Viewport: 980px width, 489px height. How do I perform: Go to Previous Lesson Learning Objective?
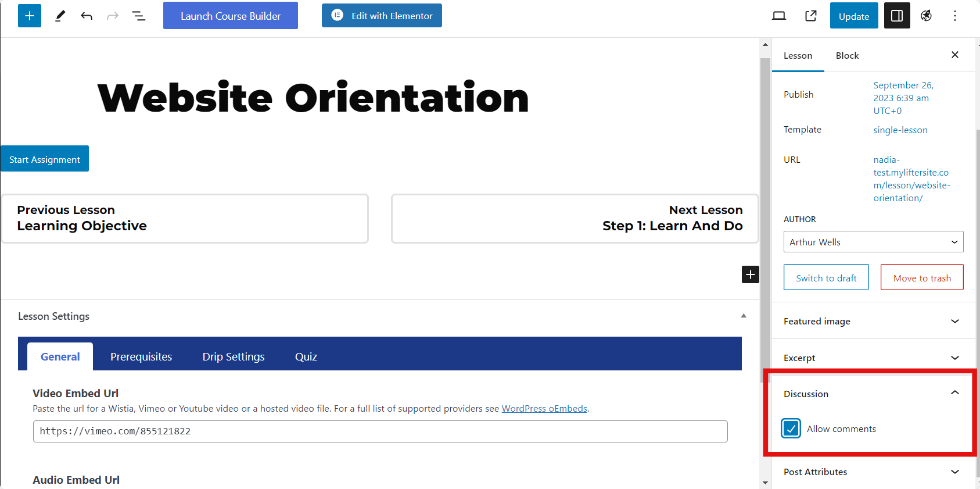pos(185,218)
